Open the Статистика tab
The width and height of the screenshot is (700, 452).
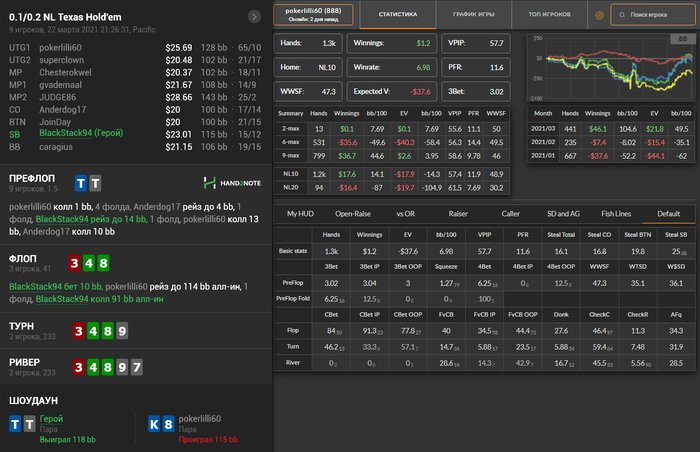click(398, 16)
